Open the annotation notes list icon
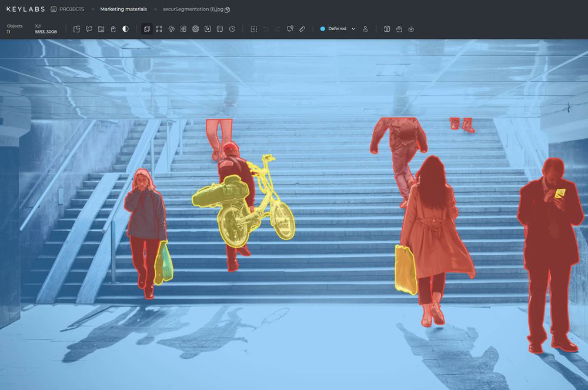Screen dimensions: 588x390 coord(101,28)
